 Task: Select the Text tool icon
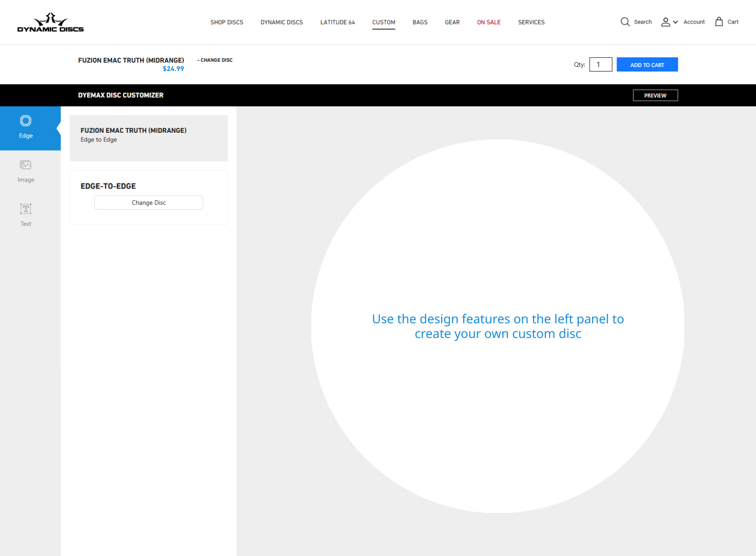26,209
